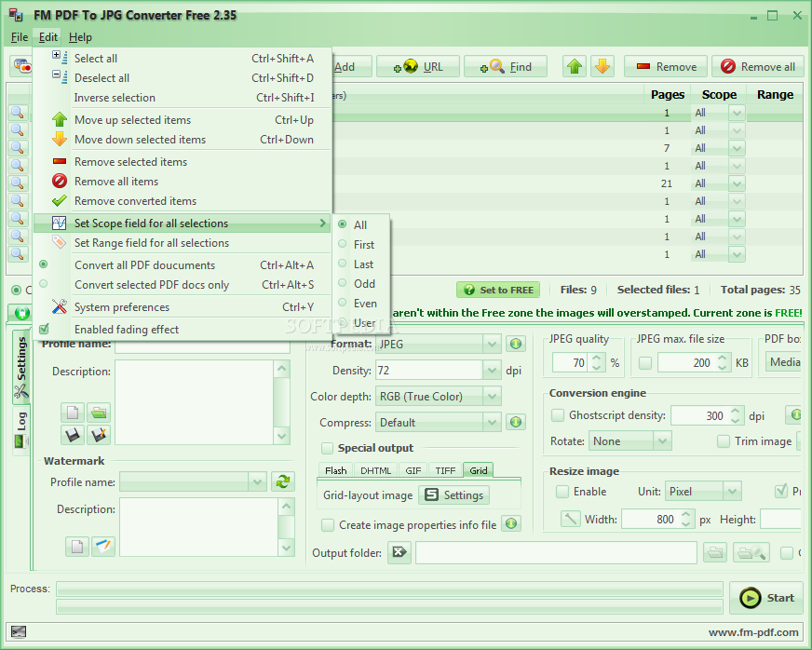Expand the Watermark profile name dropdown
812x650 pixels.
point(257,481)
